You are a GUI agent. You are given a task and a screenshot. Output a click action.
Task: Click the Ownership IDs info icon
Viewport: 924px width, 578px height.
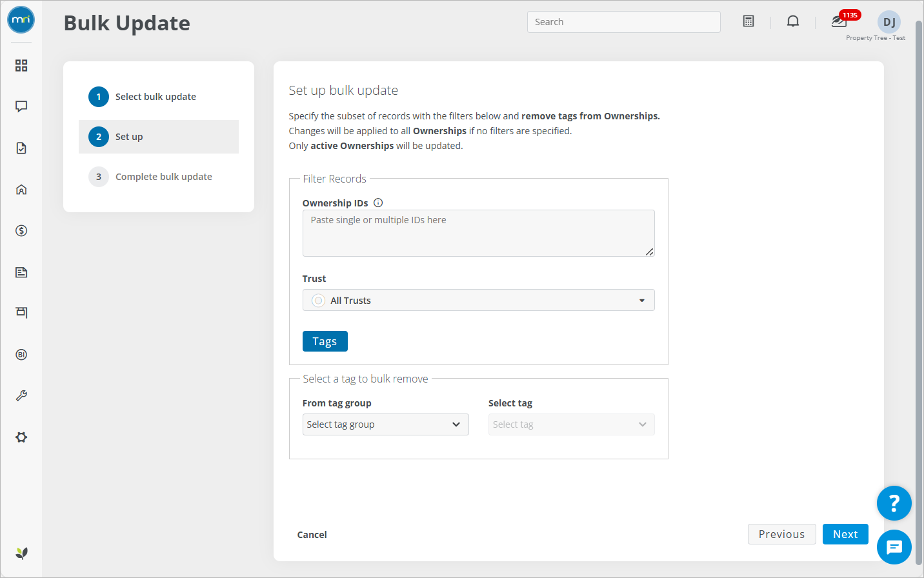[378, 203]
